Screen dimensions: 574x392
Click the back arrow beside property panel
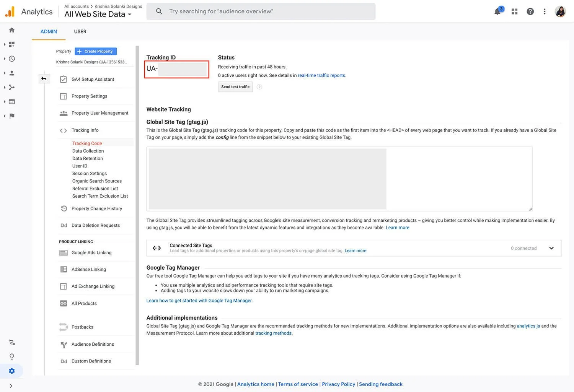44,78
